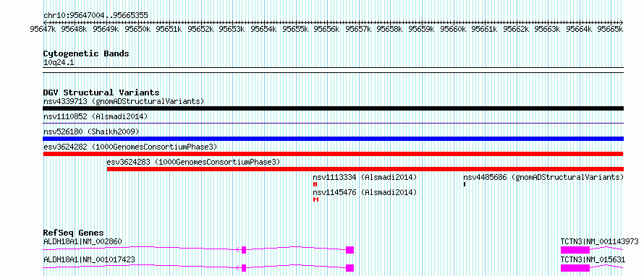Open TCTN3|NM_001143973 gene label

point(600,241)
